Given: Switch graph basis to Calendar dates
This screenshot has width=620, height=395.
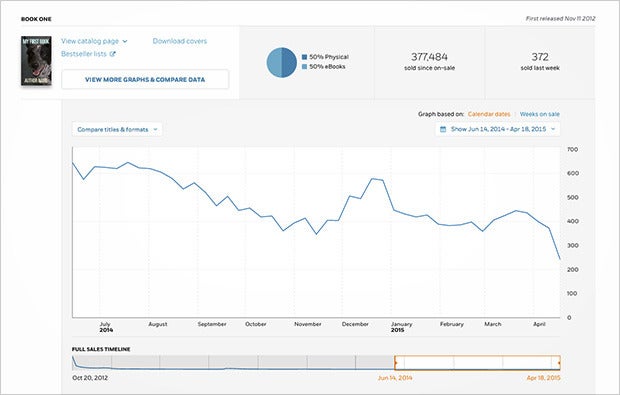Looking at the screenshot, I should (x=489, y=114).
